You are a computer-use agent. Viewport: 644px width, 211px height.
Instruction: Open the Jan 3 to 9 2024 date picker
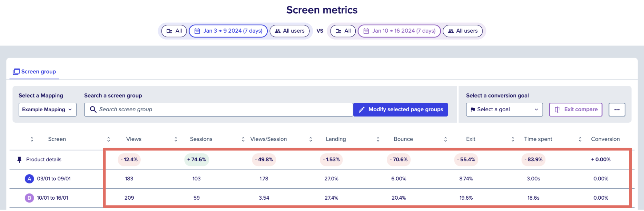point(228,31)
